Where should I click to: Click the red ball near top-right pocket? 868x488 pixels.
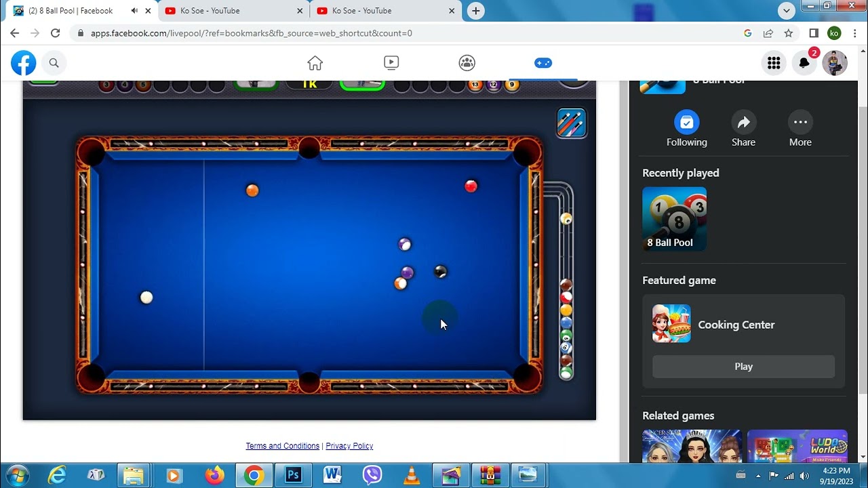[471, 186]
